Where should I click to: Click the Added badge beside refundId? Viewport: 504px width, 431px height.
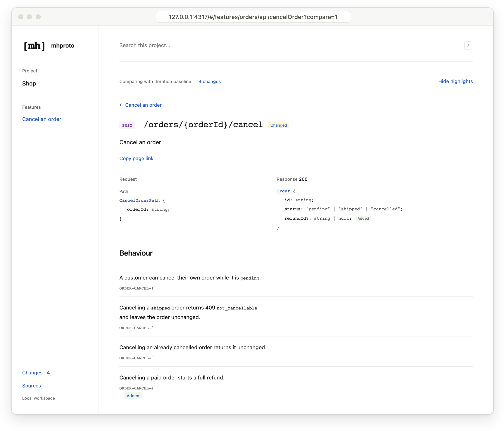coord(363,219)
